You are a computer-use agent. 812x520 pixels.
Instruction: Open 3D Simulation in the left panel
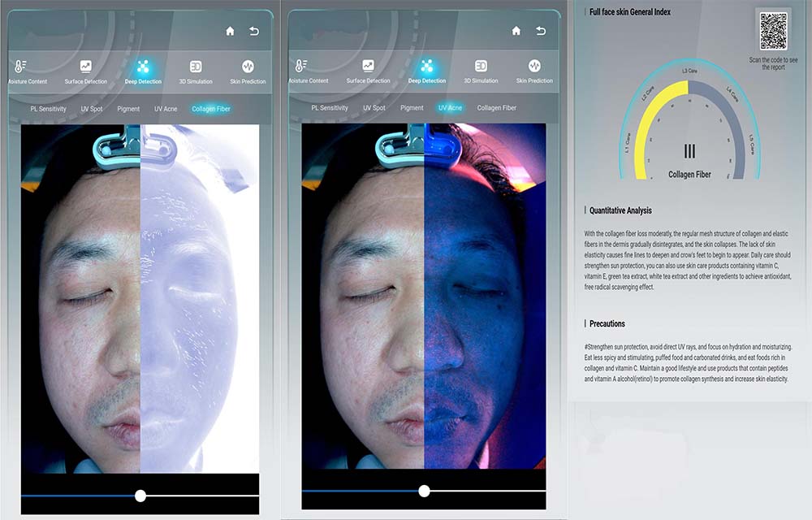click(x=196, y=70)
